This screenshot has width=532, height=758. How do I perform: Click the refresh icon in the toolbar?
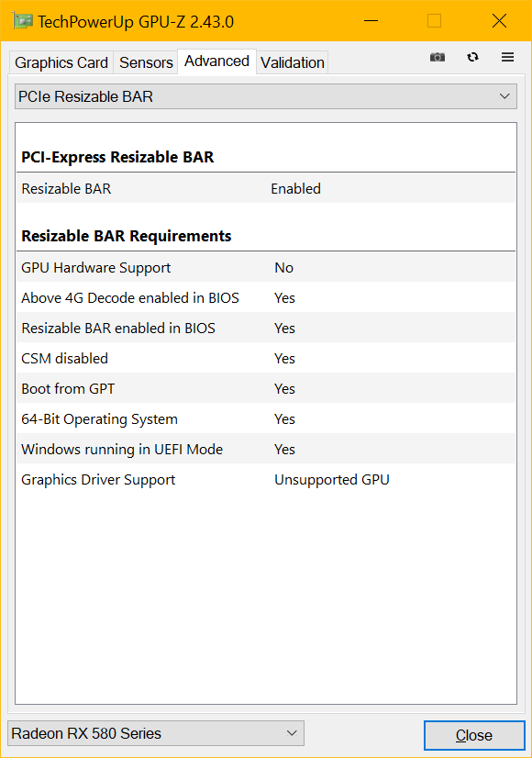coord(472,57)
